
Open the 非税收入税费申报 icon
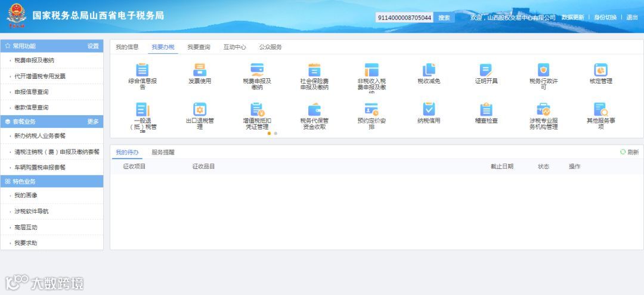point(371,69)
